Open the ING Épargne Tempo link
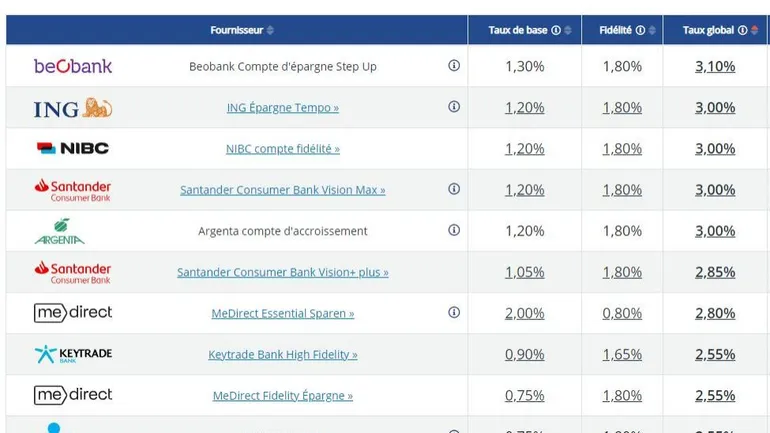Viewport: 770px width, 433px height. [283, 108]
